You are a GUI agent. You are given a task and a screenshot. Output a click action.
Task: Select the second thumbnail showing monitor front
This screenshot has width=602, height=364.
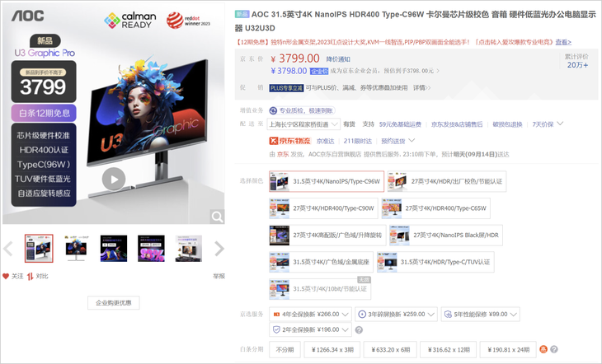click(76, 249)
